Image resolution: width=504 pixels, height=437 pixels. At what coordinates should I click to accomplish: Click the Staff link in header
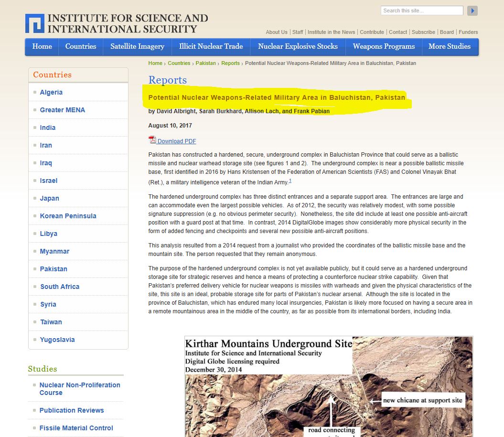click(298, 32)
